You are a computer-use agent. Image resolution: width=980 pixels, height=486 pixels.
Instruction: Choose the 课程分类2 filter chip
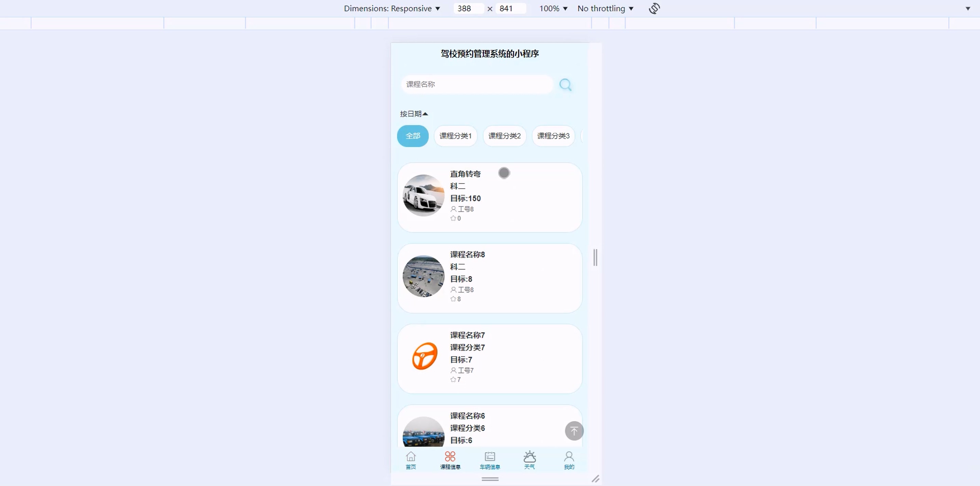tap(504, 136)
